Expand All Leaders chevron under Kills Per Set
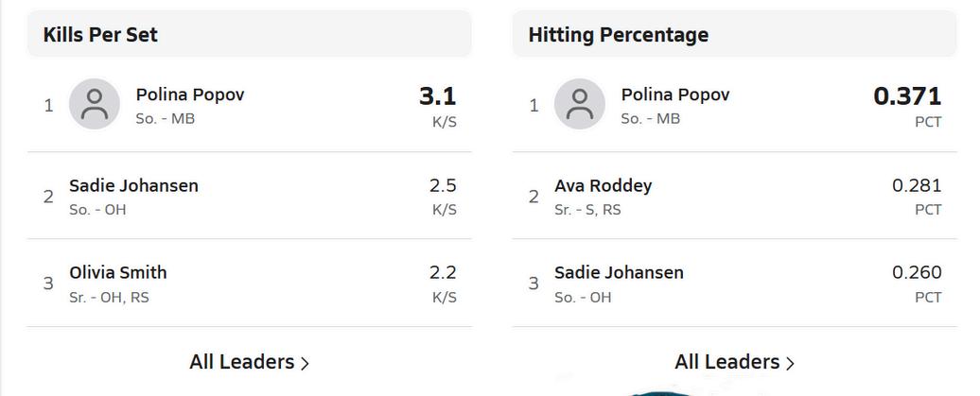The image size is (980, 396). pyautogui.click(x=305, y=363)
